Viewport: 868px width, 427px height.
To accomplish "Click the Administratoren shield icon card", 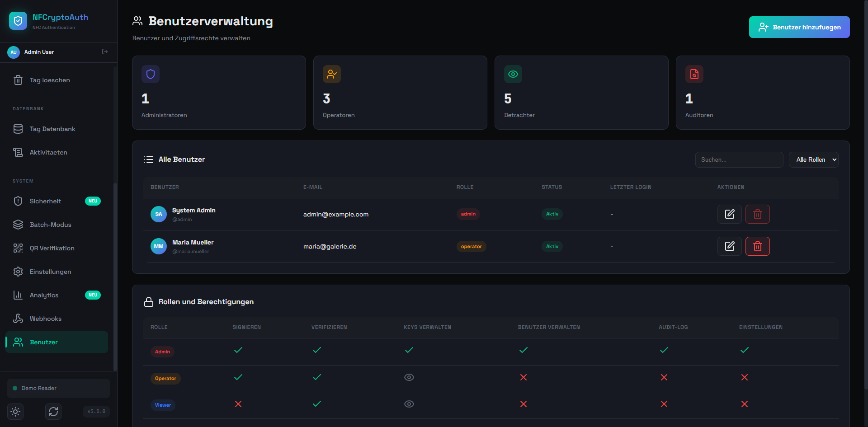I will tap(151, 74).
